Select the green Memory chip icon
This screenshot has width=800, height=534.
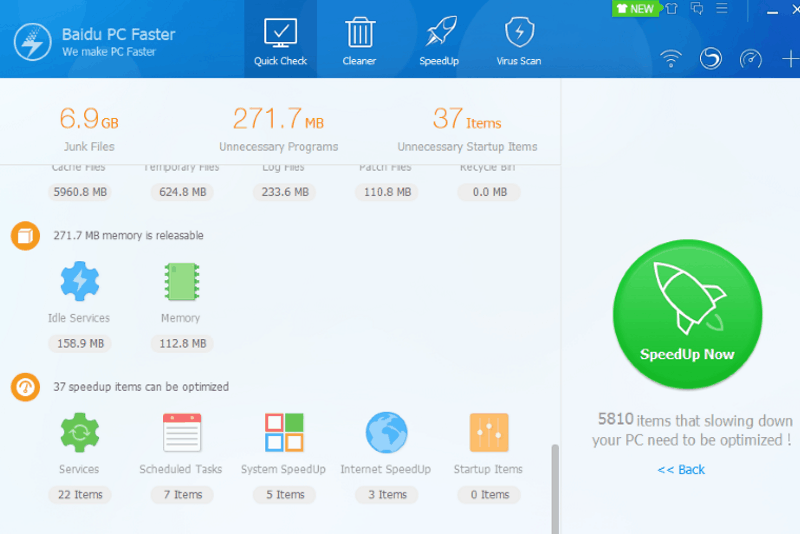point(182,281)
